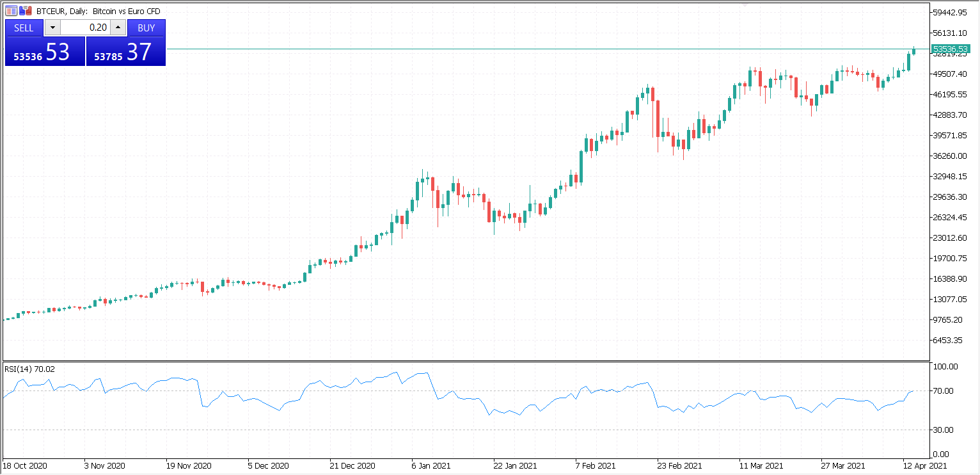Select the most recent candle on chart
Screen dimensions: 980x475
pyautogui.click(x=914, y=51)
